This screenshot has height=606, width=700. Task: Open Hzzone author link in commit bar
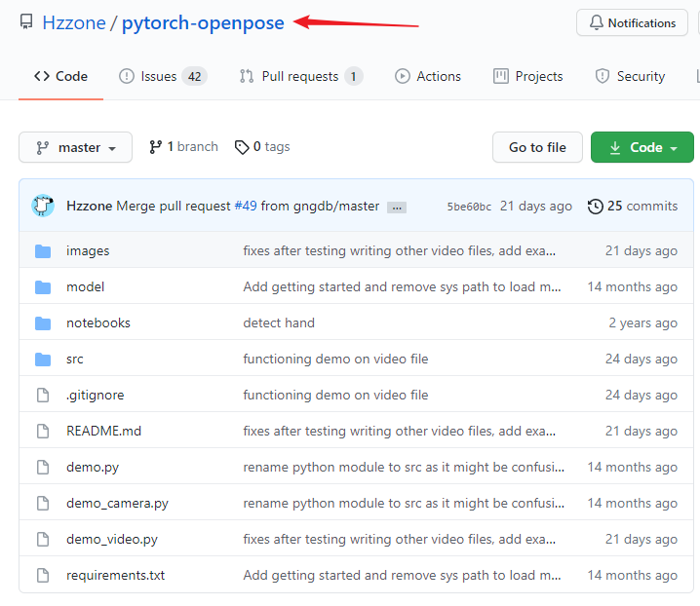[90, 207]
